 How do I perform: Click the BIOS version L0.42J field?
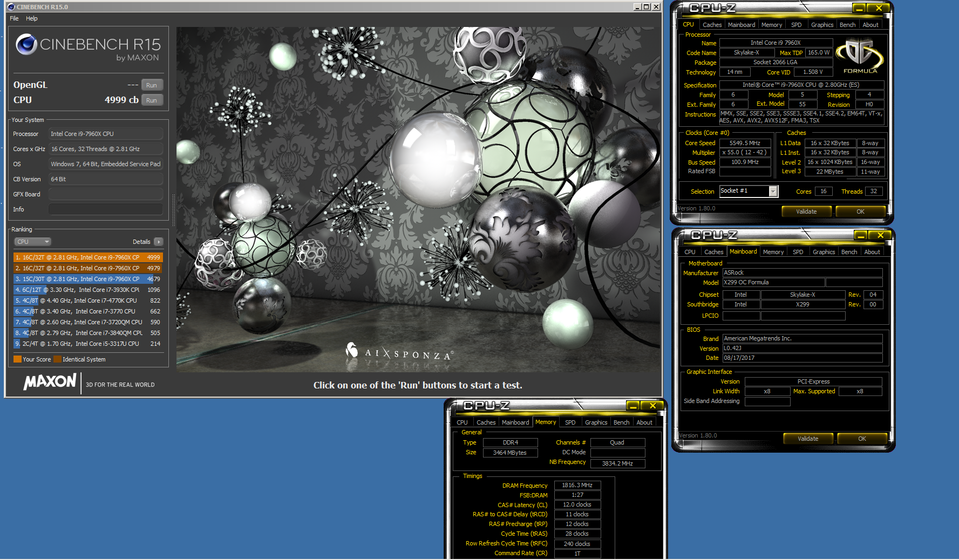click(x=802, y=348)
